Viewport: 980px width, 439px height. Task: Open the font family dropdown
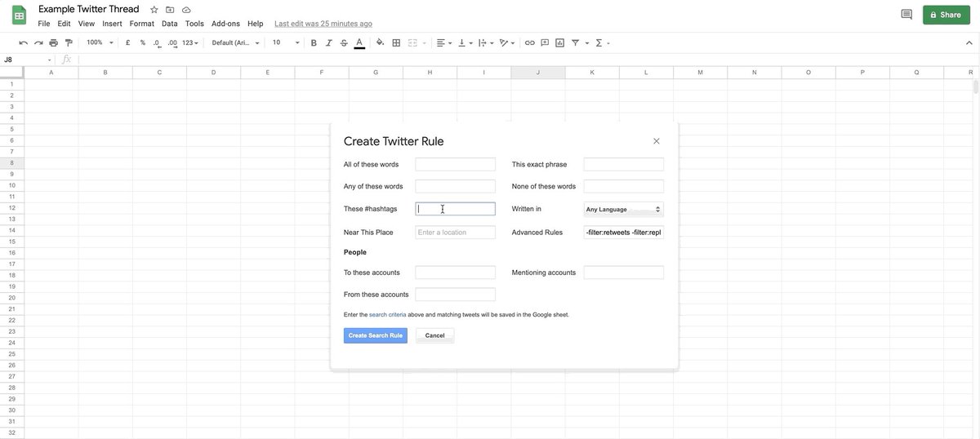click(235, 42)
